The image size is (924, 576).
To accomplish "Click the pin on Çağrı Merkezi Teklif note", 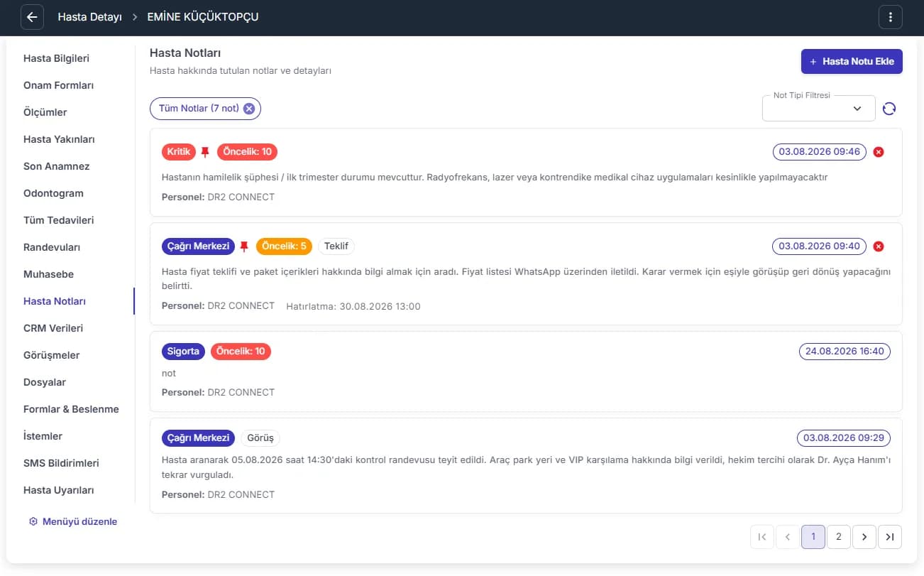I will coord(244,246).
